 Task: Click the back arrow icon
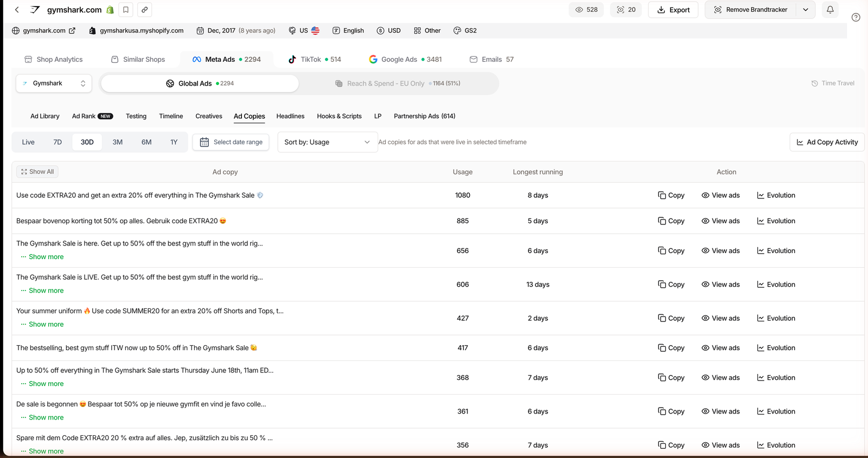point(17,10)
